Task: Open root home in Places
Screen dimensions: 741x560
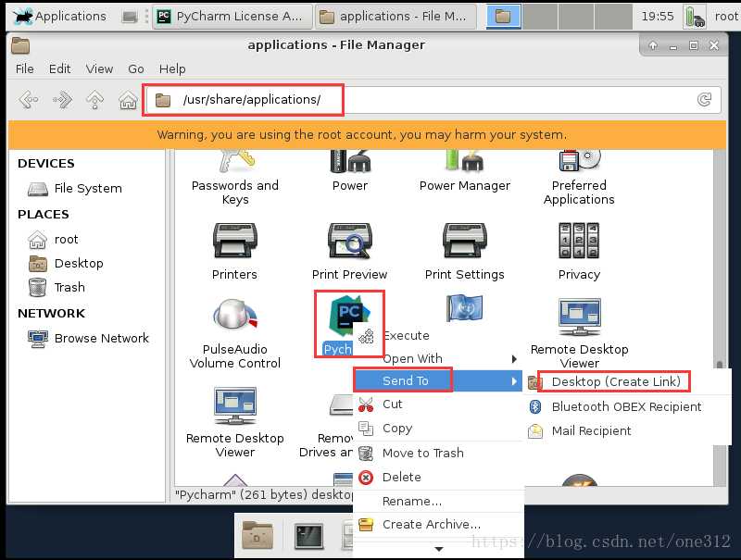Action: 53,240
